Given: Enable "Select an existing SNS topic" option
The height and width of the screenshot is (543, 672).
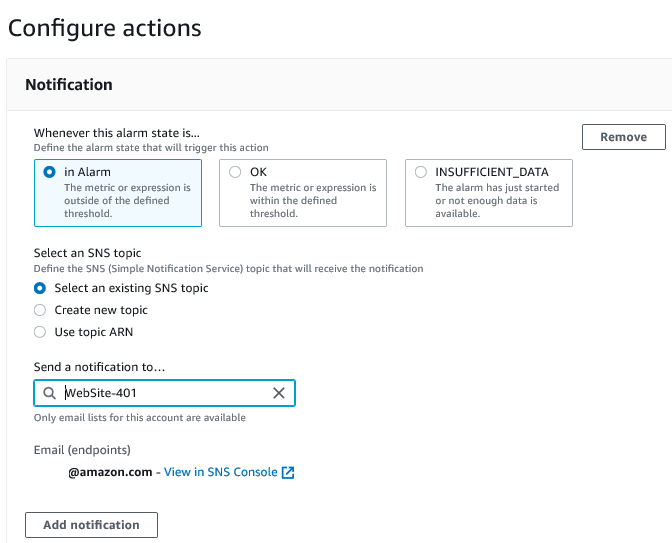Looking at the screenshot, I should 40,288.
